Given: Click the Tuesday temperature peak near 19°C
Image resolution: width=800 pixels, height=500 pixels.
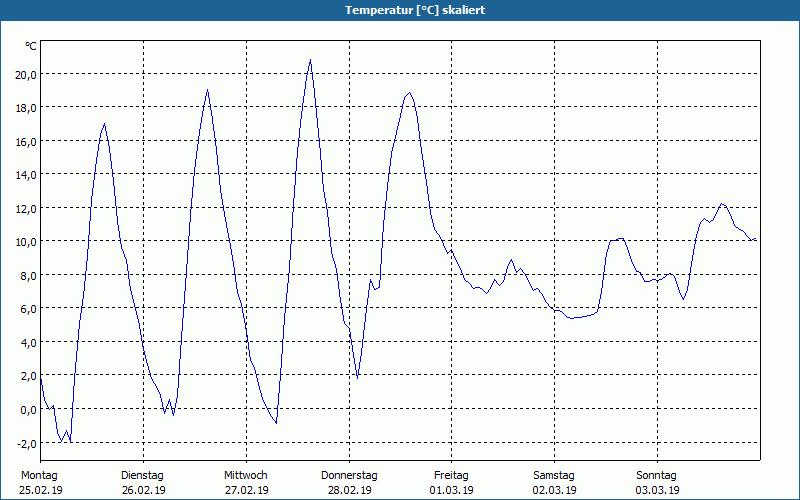Looking at the screenshot, I should point(207,90).
